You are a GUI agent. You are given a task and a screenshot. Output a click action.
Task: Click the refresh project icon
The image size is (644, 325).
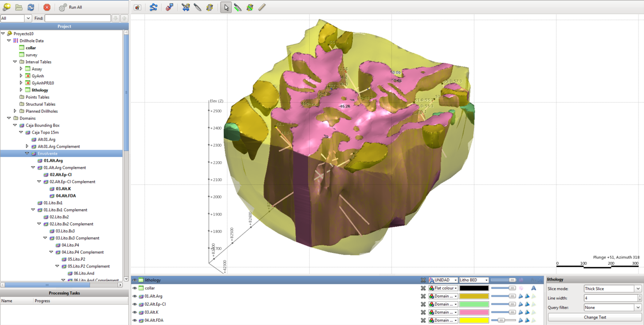coord(31,7)
